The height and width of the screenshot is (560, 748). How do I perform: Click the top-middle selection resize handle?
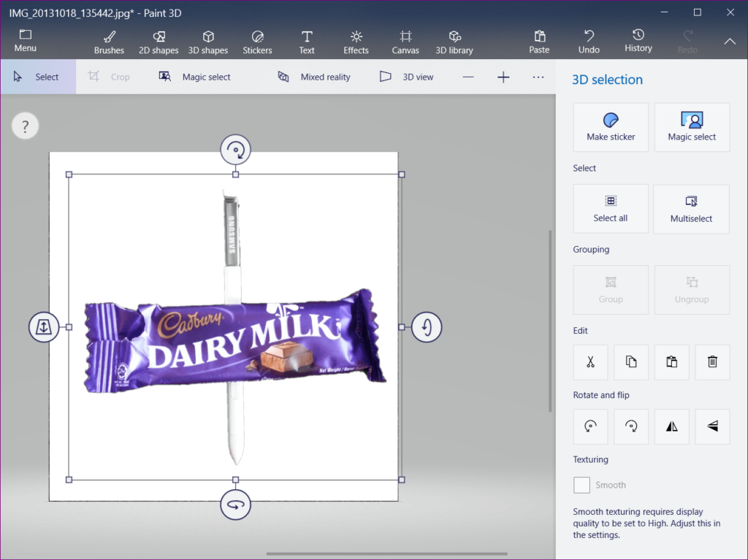(x=236, y=174)
